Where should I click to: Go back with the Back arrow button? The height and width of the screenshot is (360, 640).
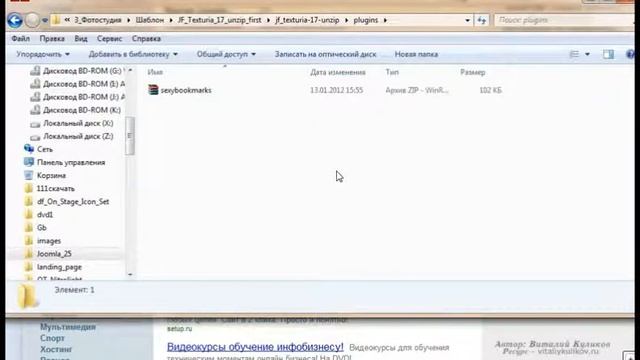pos(15,20)
